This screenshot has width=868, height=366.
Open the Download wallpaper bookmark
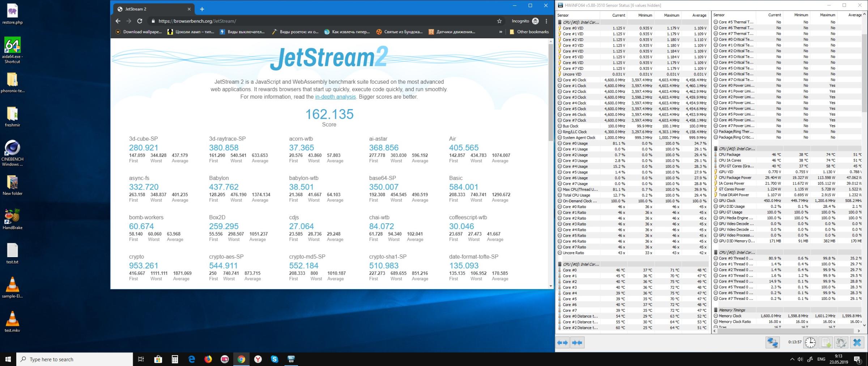tap(139, 32)
